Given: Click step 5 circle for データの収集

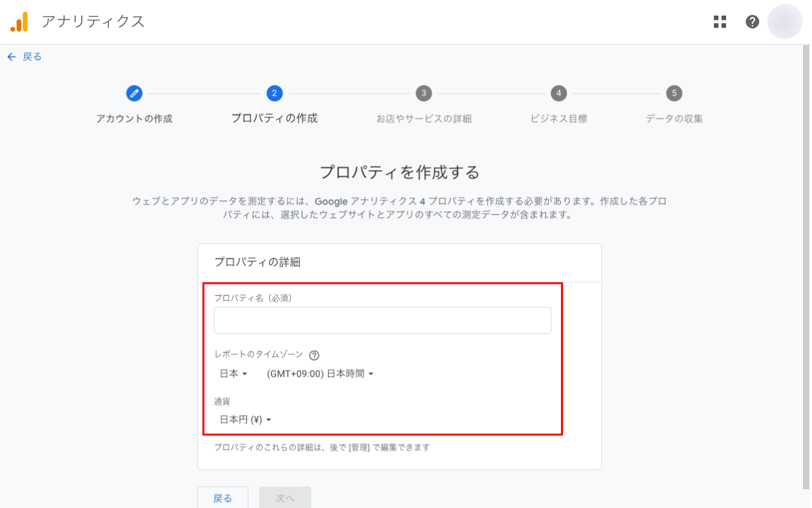Looking at the screenshot, I should (673, 93).
